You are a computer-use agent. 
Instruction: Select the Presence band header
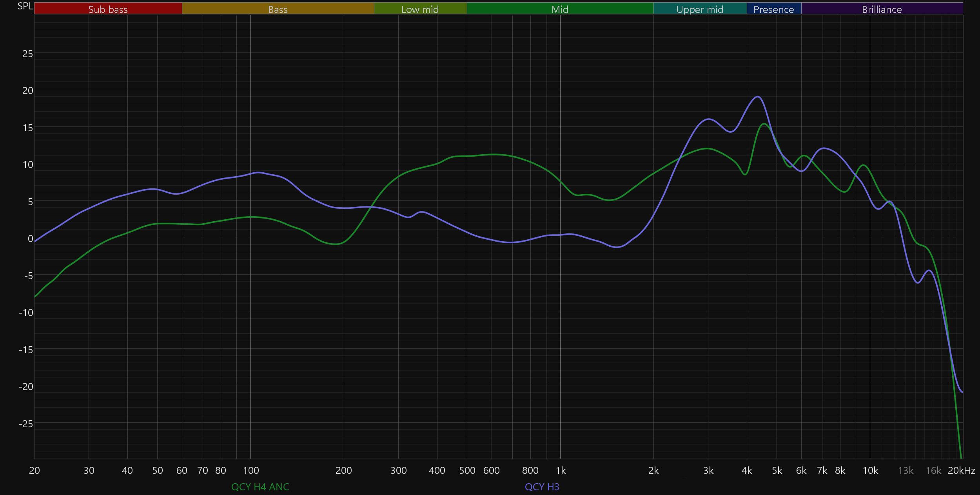click(773, 9)
